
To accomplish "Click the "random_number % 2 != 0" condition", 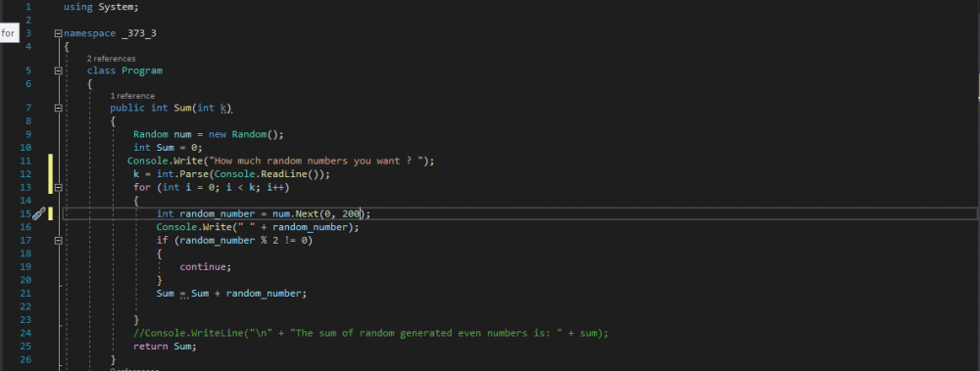I will tap(243, 241).
